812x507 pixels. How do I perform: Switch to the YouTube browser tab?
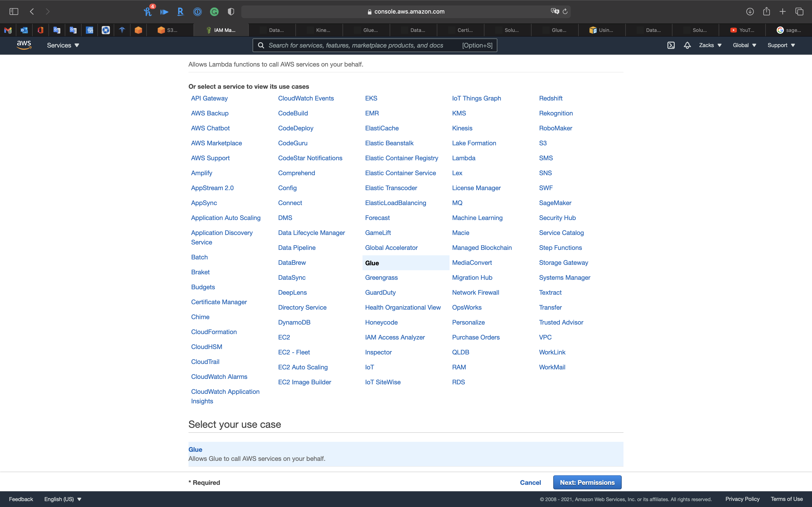click(x=742, y=30)
